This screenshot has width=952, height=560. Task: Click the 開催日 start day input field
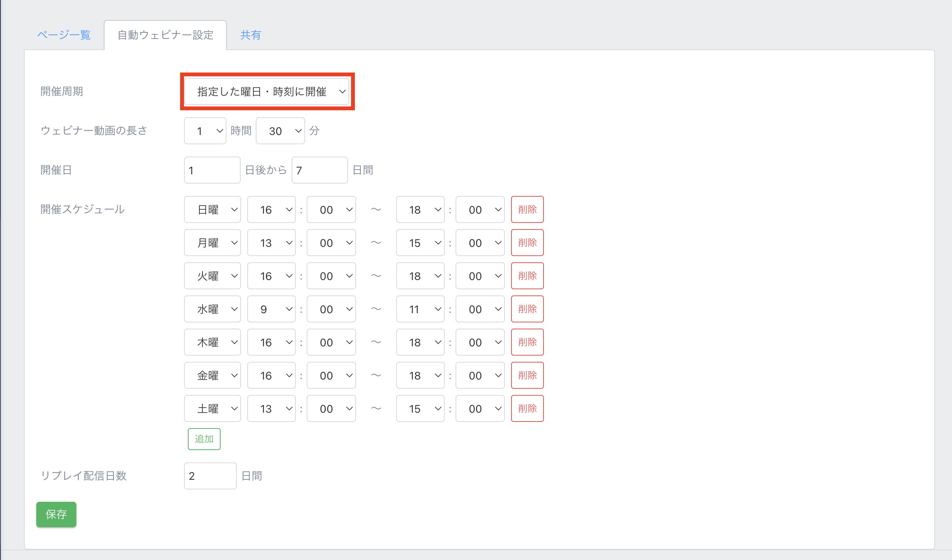click(x=212, y=170)
